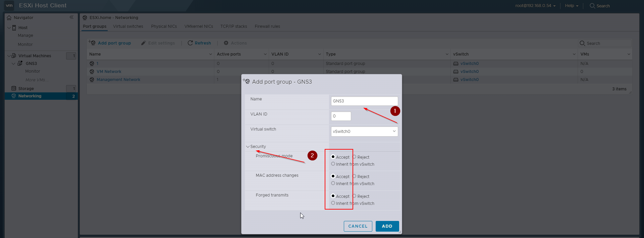This screenshot has width=644, height=238.
Task: Click the VLAN ID input field
Action: 341,116
